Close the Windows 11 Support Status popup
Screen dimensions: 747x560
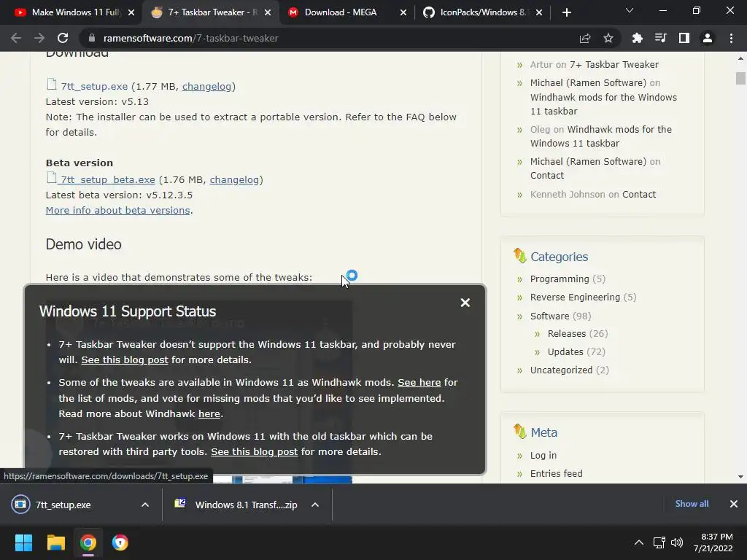point(465,303)
